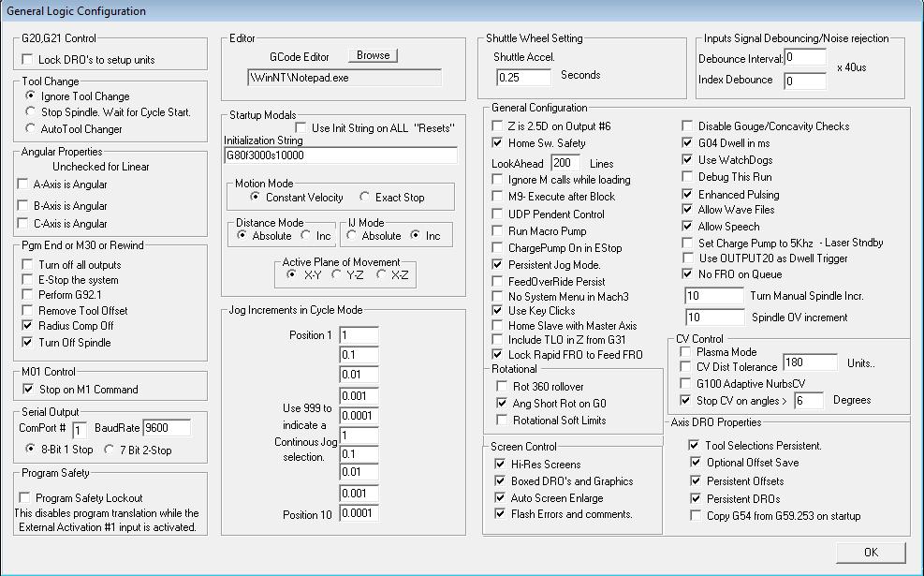
Task: Enable Turn off all outputs
Action: (x=27, y=264)
